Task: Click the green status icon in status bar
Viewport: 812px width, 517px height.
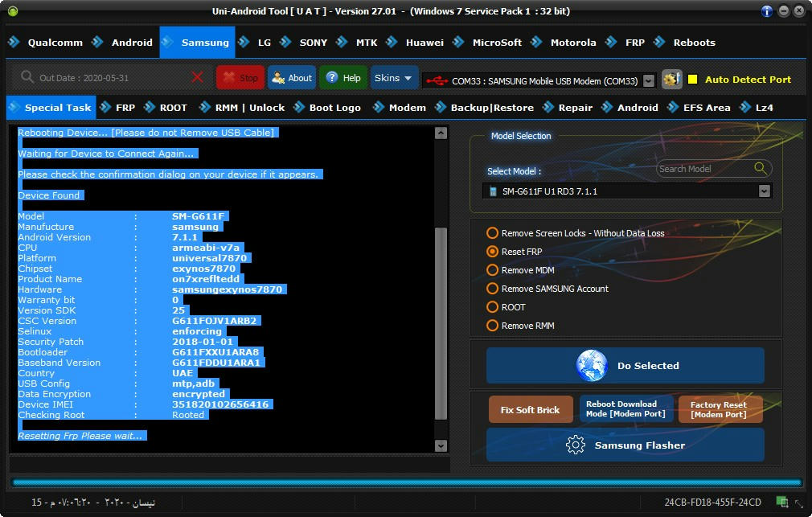Action: click(782, 502)
